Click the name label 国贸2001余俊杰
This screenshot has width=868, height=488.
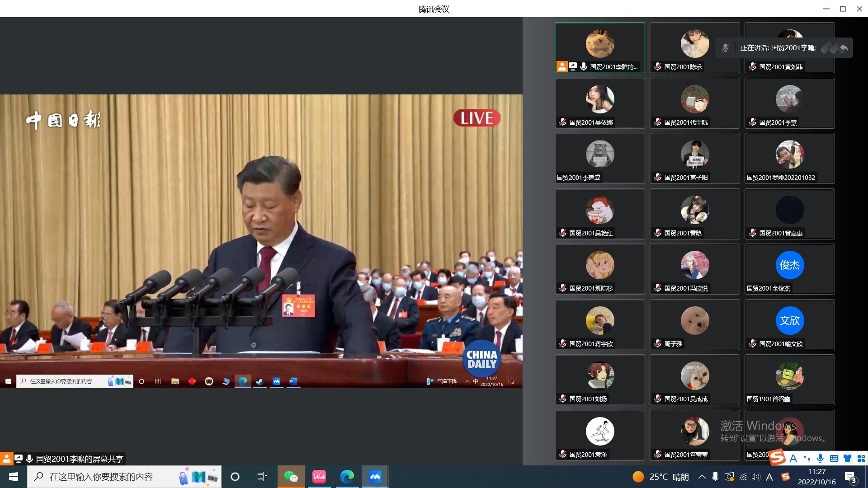[769, 288]
